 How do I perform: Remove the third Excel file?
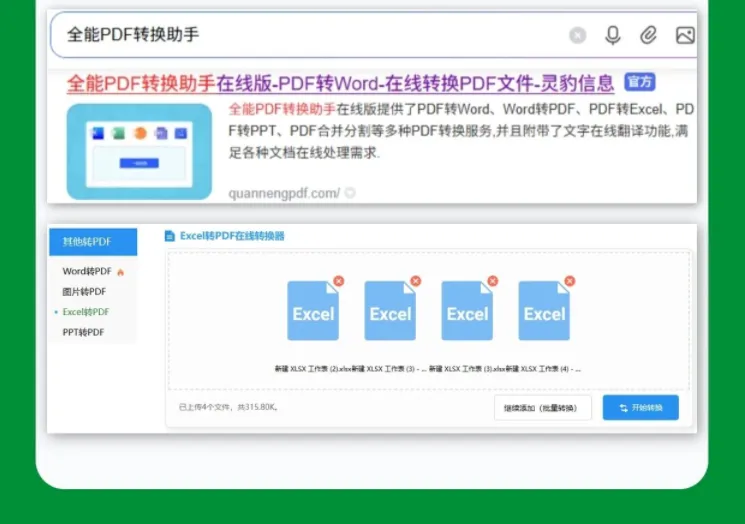click(x=493, y=281)
